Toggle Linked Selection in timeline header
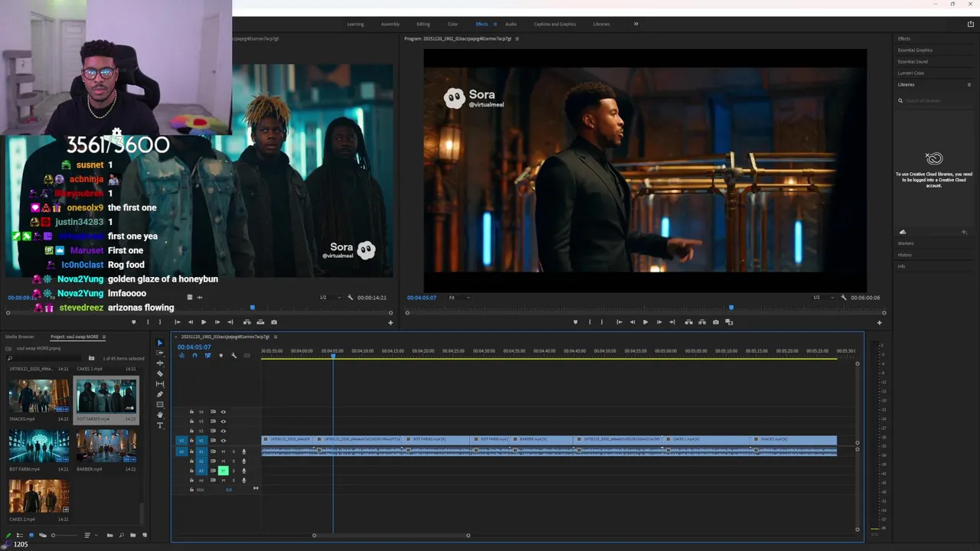980x551 pixels. [207, 355]
